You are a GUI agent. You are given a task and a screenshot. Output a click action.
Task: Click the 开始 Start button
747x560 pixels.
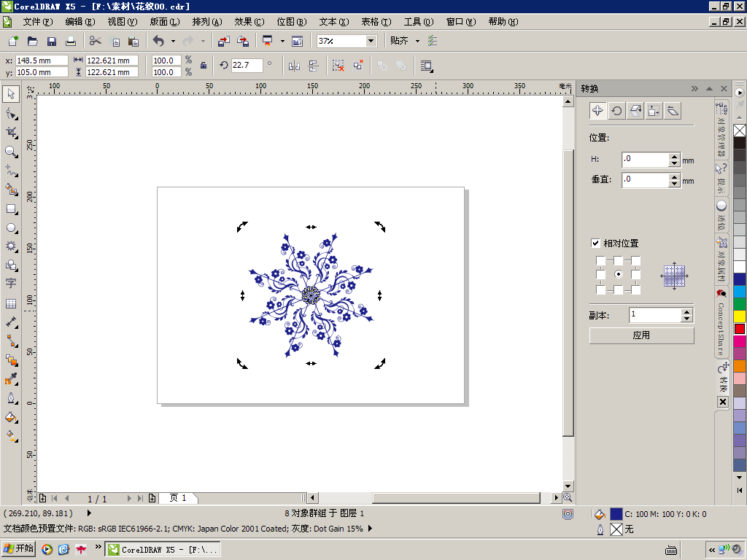18,548
